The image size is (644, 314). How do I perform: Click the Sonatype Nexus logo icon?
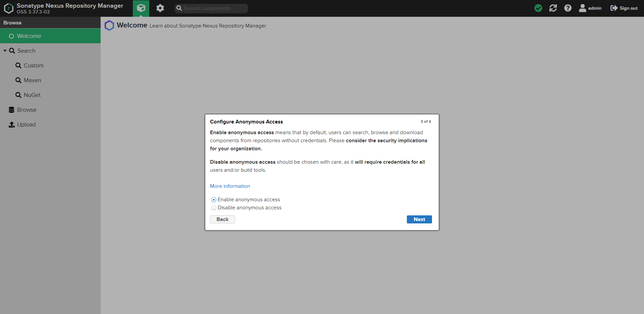[9, 8]
